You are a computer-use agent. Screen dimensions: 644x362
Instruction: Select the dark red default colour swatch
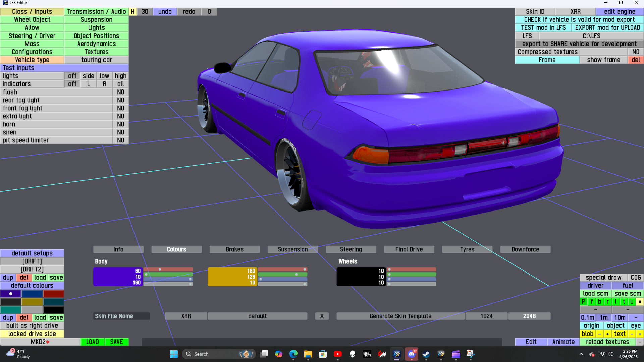(53, 294)
